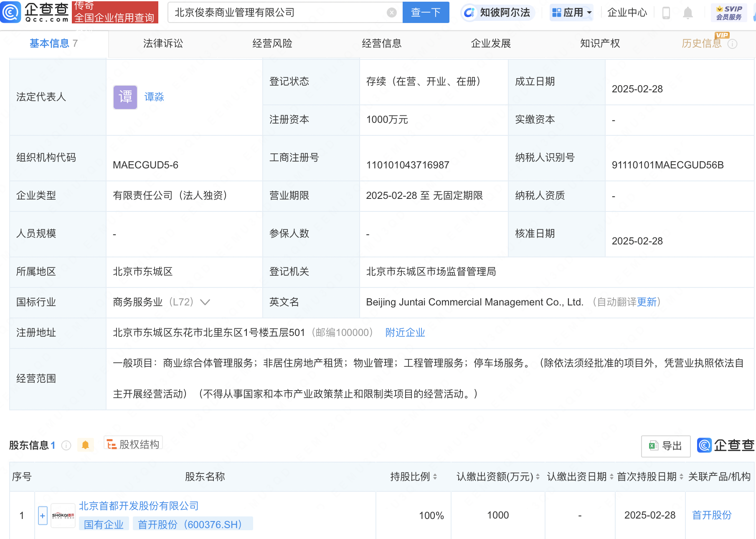Viewport: 756px width, 539px height.
Task: Click into the company search field
Action: point(276,13)
